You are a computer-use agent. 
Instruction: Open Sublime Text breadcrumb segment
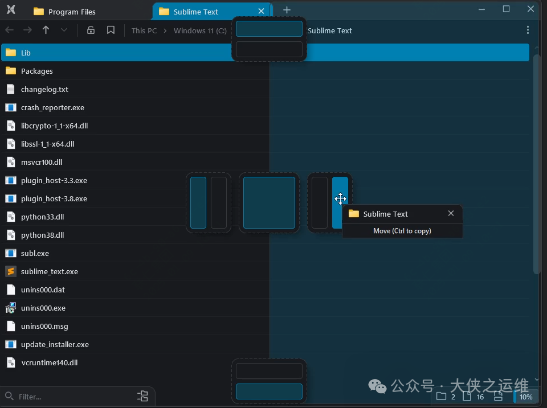click(330, 31)
